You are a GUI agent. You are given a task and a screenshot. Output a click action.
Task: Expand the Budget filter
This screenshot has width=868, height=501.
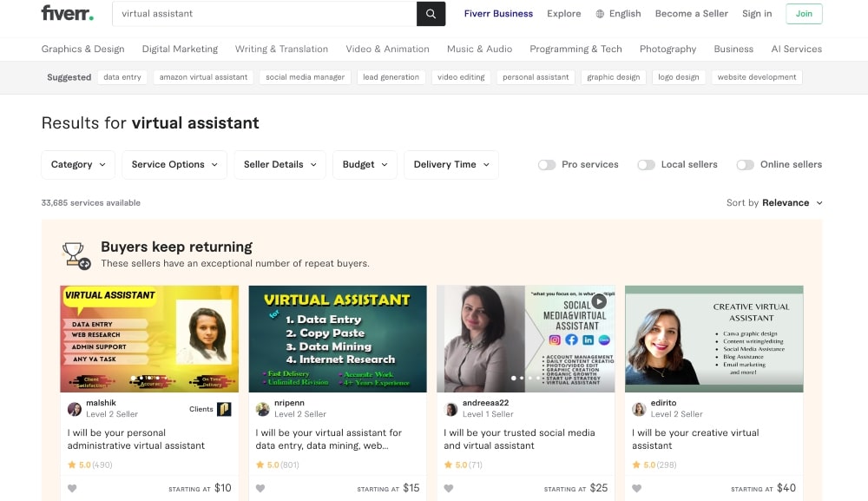365,164
